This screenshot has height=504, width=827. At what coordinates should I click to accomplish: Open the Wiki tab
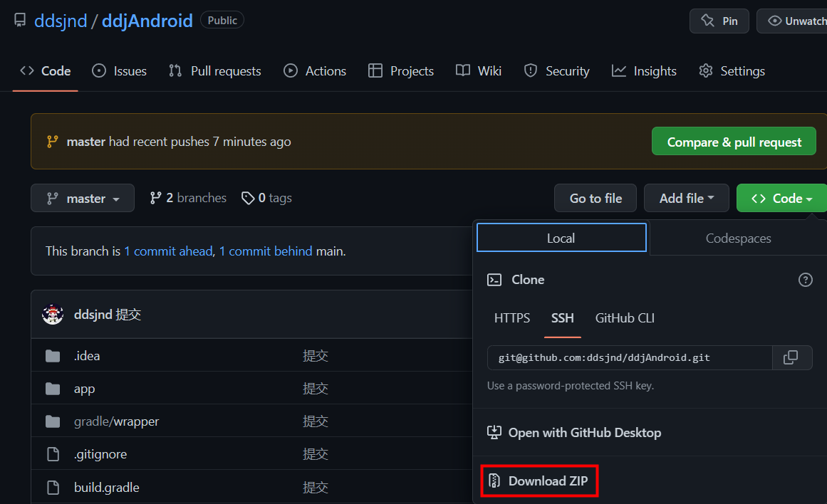479,71
